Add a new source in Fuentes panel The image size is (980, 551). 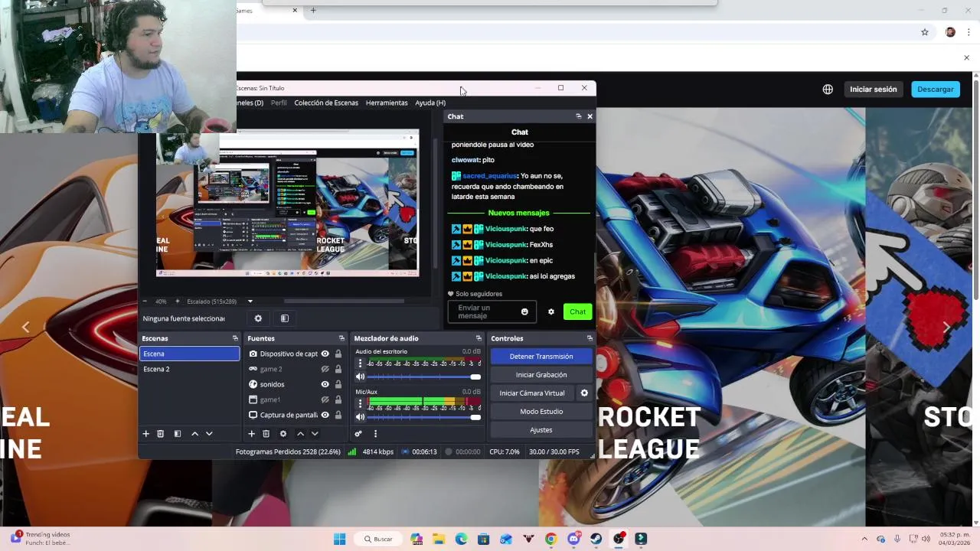click(251, 434)
